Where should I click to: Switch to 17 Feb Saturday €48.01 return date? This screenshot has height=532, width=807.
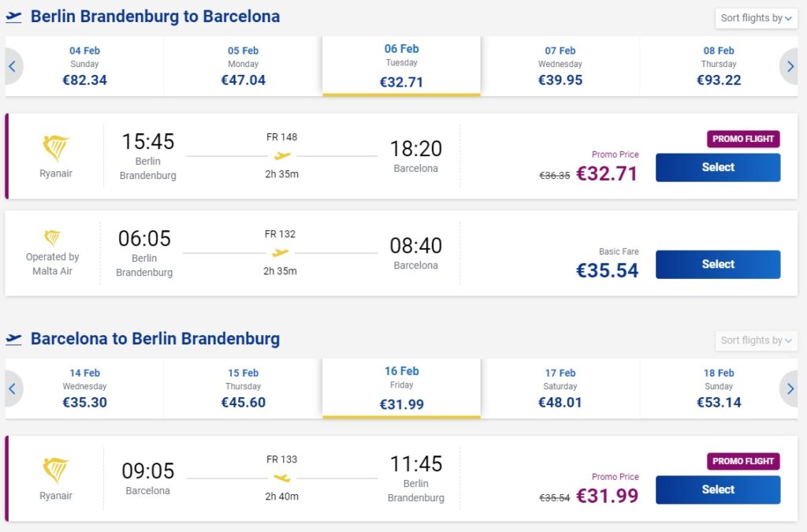pos(560,389)
